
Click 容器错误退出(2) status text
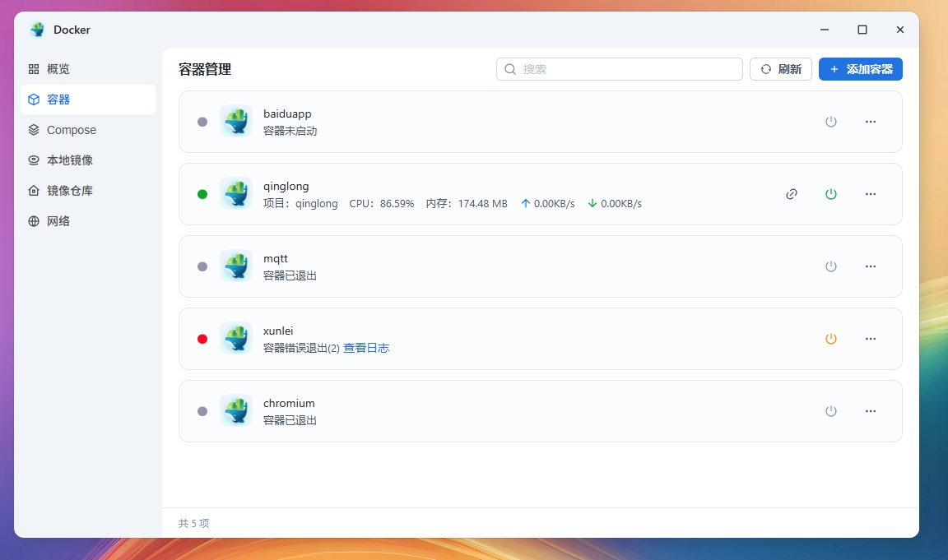point(302,348)
